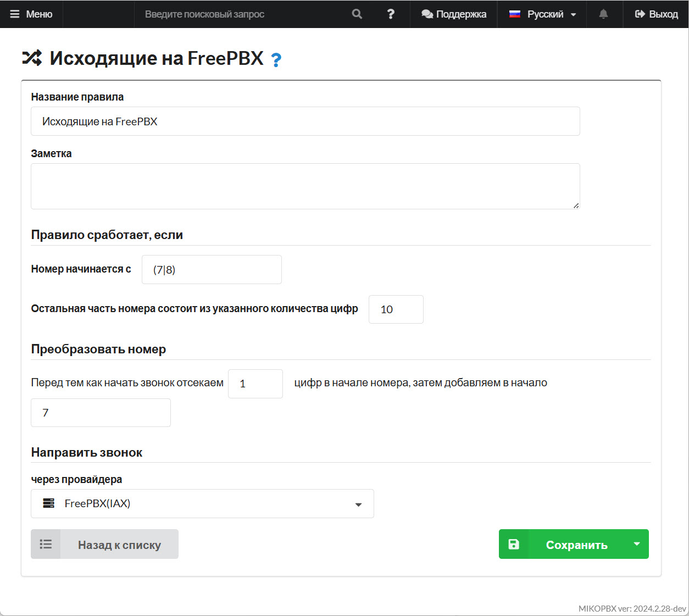Image resolution: width=689 pixels, height=616 pixels.
Task: Click the floppy disk save icon
Action: (x=514, y=544)
